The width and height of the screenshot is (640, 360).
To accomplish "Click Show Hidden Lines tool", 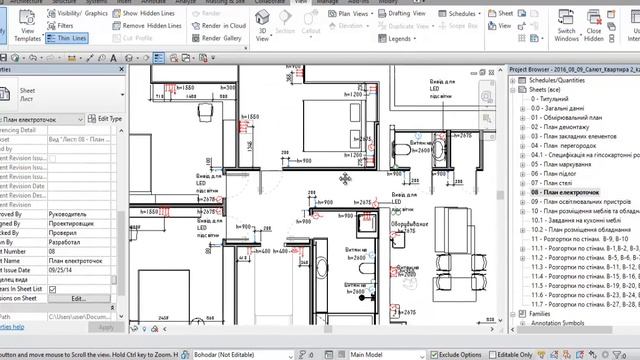I will click(x=144, y=13).
